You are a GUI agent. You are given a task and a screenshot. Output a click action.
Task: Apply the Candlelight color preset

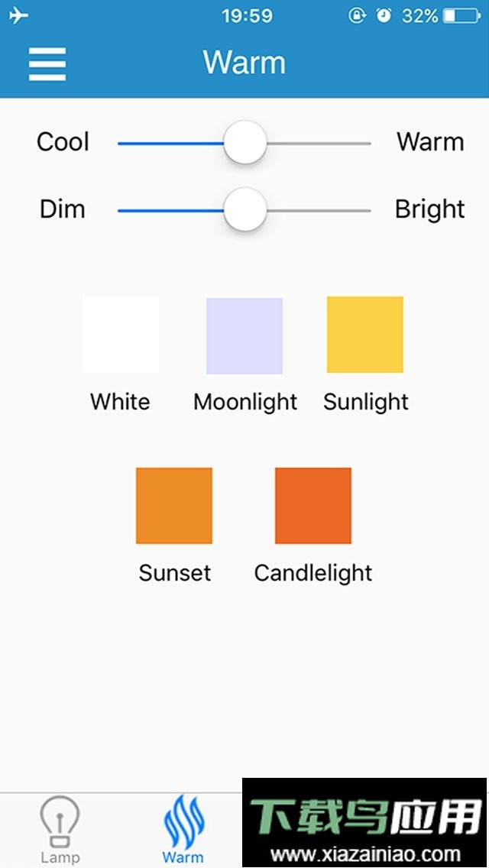313,506
